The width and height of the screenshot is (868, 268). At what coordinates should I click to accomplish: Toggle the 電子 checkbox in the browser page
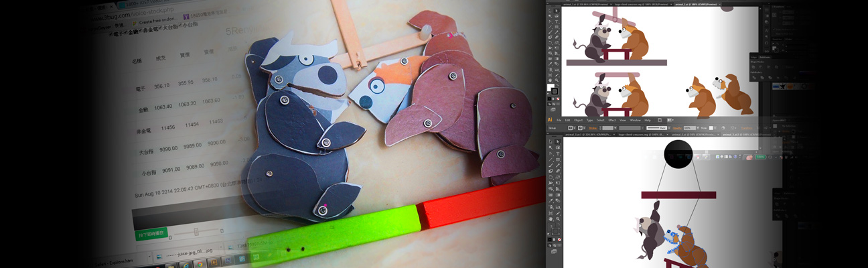click(111, 33)
